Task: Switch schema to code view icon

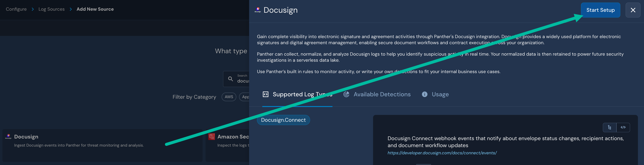Action: point(623,127)
